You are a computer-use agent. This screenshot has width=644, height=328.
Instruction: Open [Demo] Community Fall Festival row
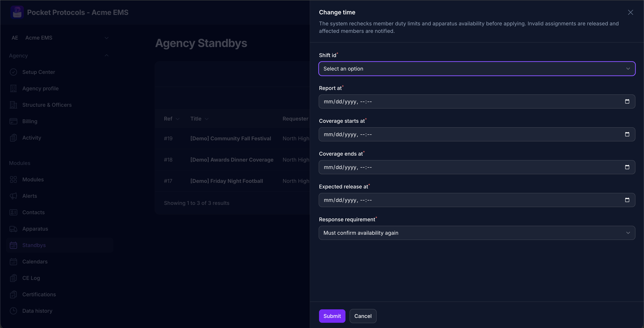point(231,138)
